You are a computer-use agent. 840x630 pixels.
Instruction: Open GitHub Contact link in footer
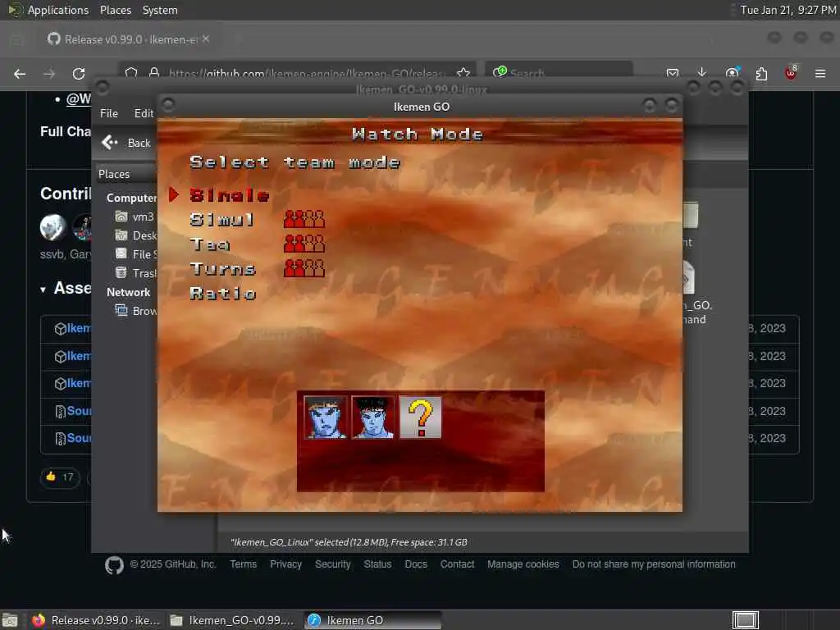coord(457,564)
